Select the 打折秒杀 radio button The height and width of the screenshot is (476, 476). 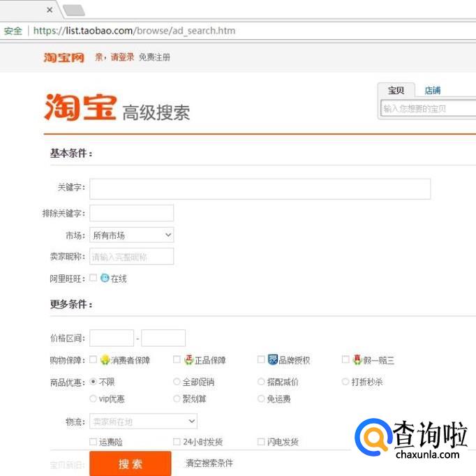point(345,382)
